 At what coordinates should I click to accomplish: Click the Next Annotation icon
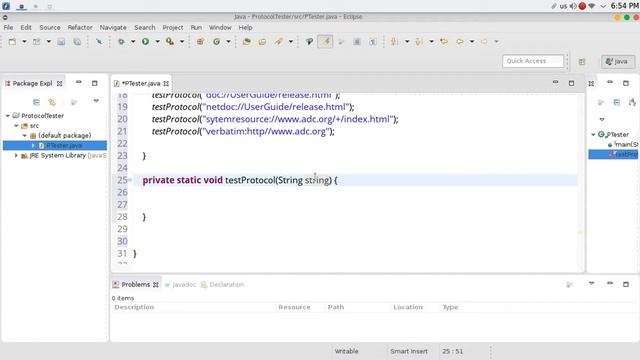[x=394, y=42]
